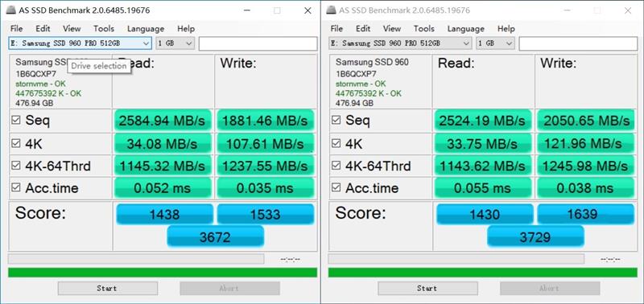Maximize the right benchmark window

pos(597,10)
